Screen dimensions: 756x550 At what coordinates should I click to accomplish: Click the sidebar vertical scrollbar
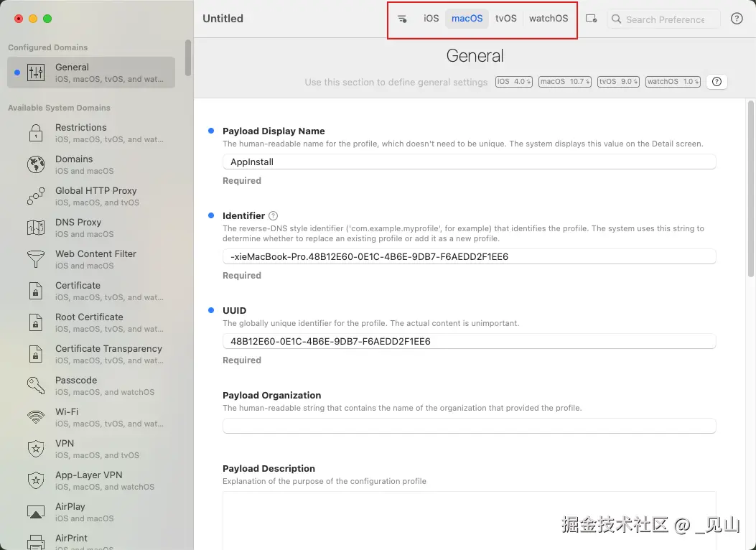(188, 58)
